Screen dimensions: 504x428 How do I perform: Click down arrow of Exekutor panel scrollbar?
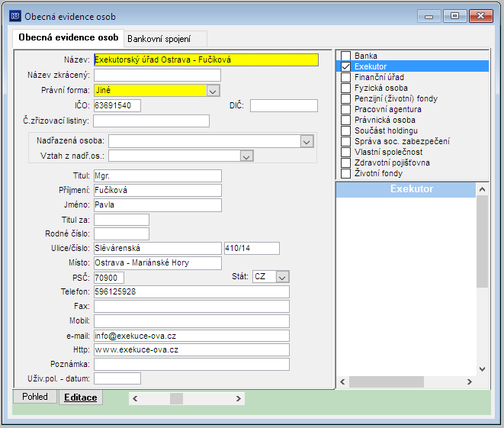click(x=482, y=369)
